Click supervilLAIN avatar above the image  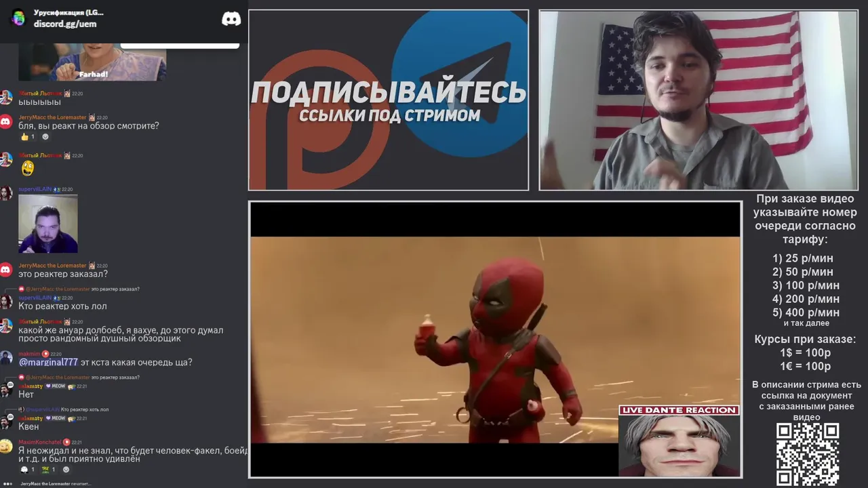pos(6,193)
